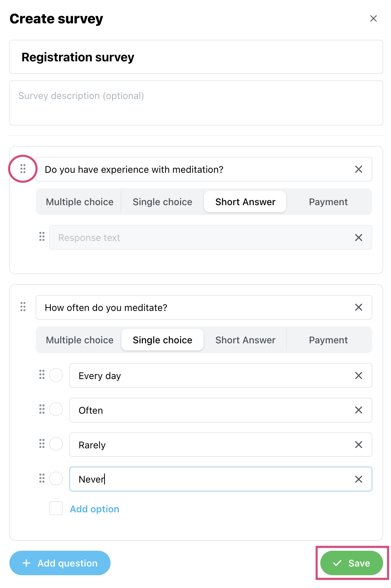Remove the 'Every day' option
This screenshot has width=391, height=588.
click(359, 375)
